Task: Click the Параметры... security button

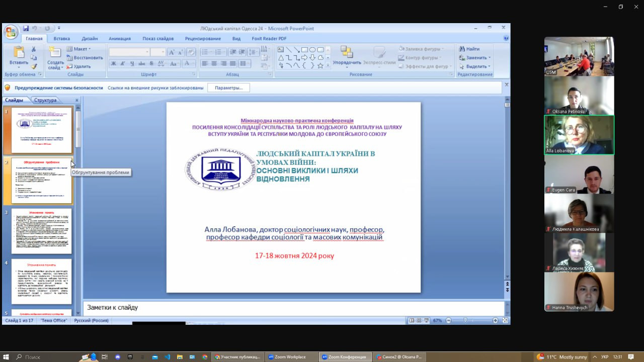Action: [x=228, y=88]
